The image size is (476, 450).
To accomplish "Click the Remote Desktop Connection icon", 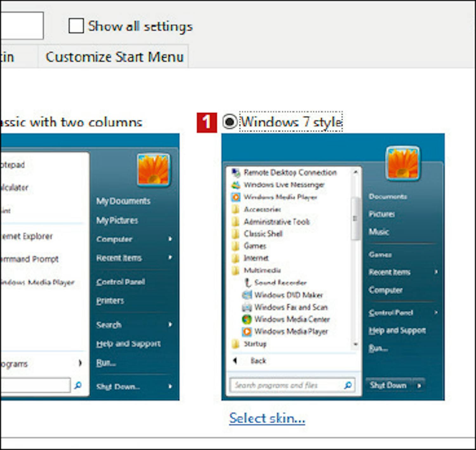I will tap(236, 173).
